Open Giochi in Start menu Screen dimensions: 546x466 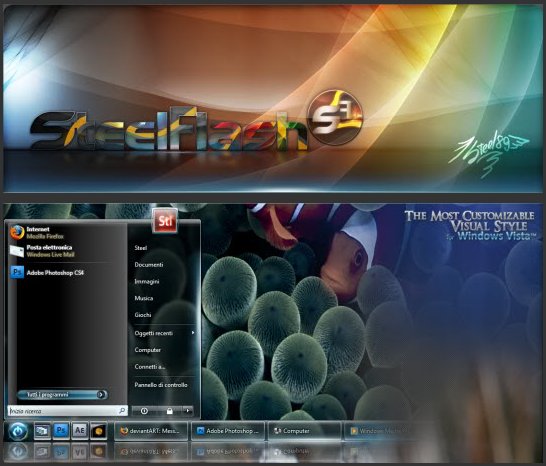(143, 315)
